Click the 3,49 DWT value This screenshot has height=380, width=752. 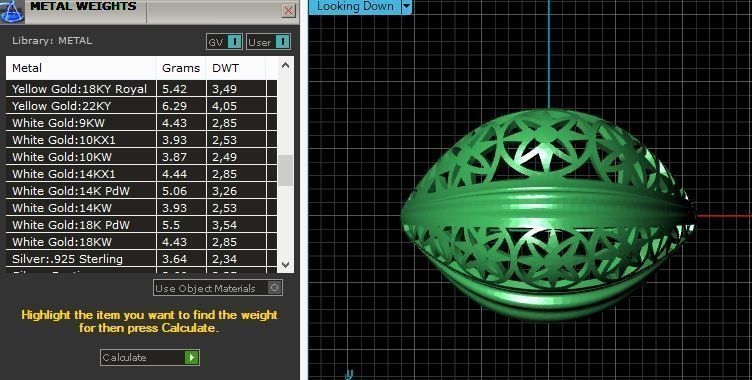224,89
